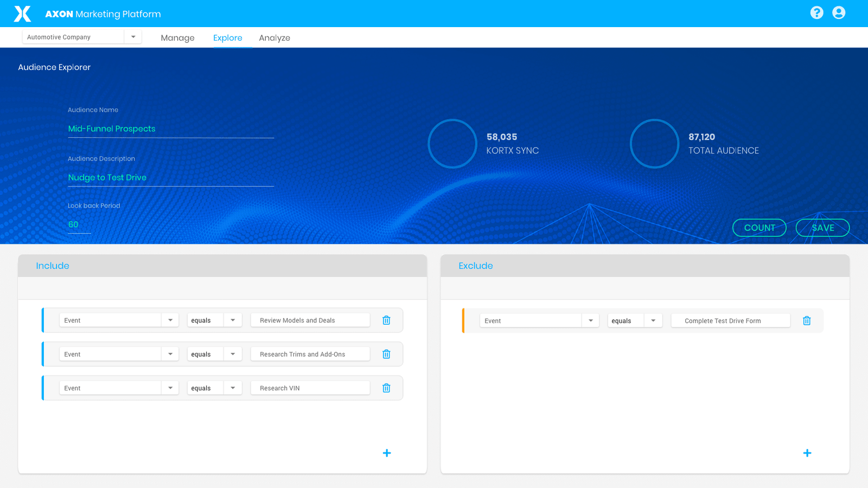Edit the Audience Name field Mid-Funnel Prospects

(170, 129)
